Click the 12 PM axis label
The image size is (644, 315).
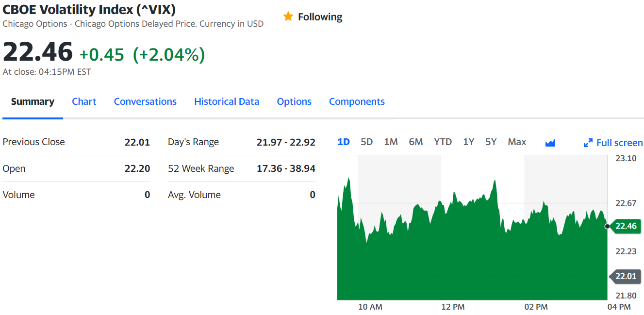click(x=453, y=307)
